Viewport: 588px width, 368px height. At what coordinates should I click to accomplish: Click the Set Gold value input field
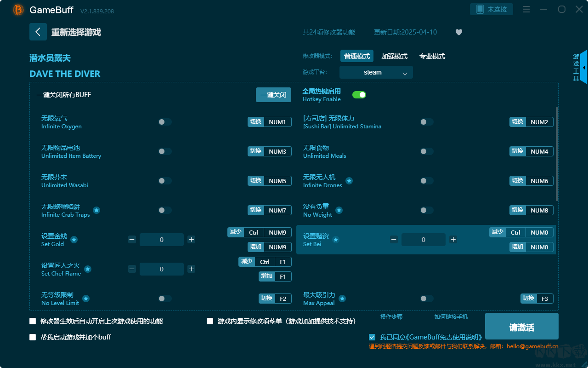[x=162, y=240]
